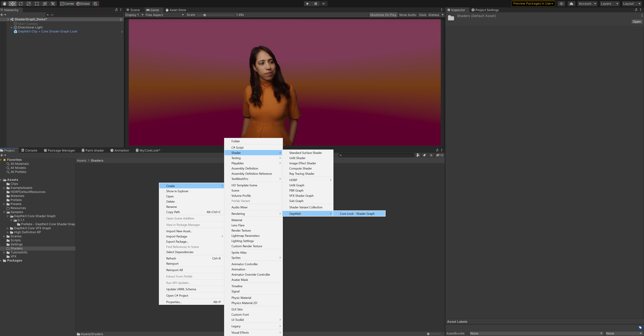Click the grid snapping icon
The width and height of the screenshot is (644, 336).
(x=95, y=4)
